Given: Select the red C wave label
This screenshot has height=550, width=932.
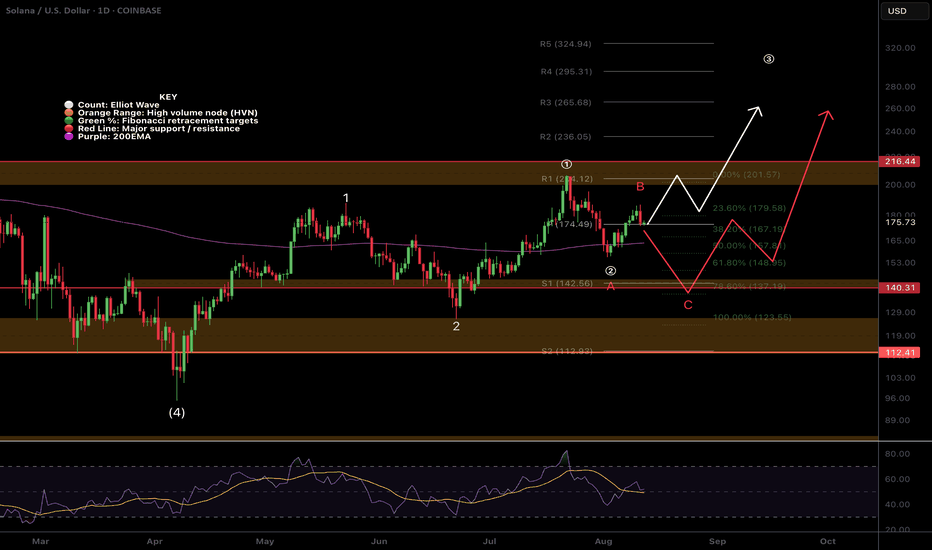Looking at the screenshot, I should (x=688, y=305).
